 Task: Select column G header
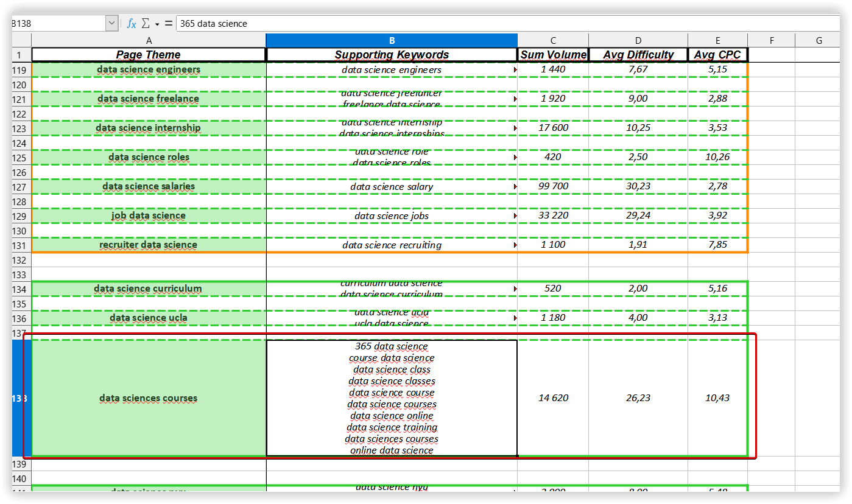tap(819, 40)
